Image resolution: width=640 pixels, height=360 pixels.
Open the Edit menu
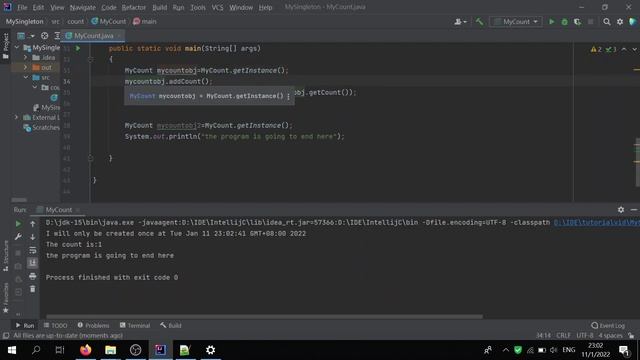38,7
